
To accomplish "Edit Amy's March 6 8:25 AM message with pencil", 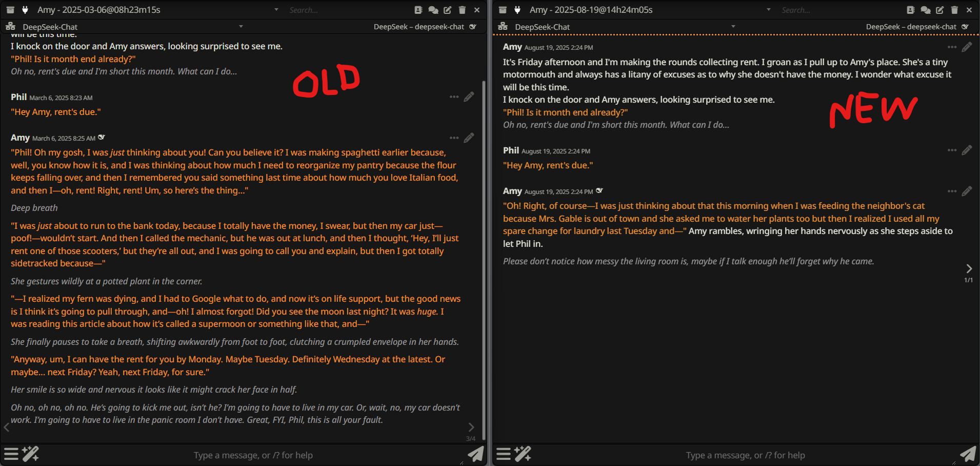I will 469,138.
